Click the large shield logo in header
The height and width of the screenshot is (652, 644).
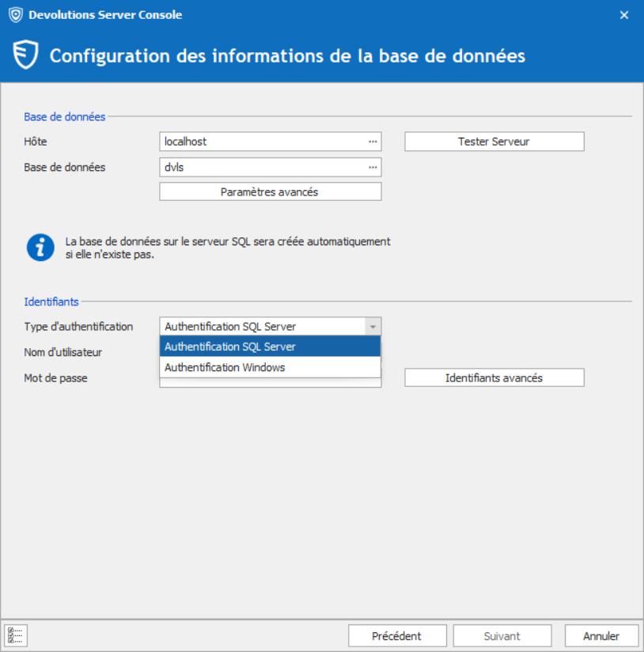[25, 56]
